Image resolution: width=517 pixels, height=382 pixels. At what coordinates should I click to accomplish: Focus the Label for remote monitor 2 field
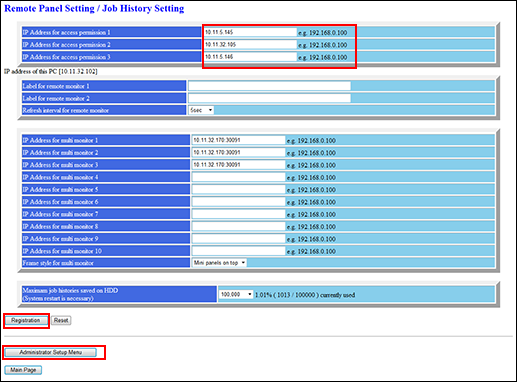[269, 98]
